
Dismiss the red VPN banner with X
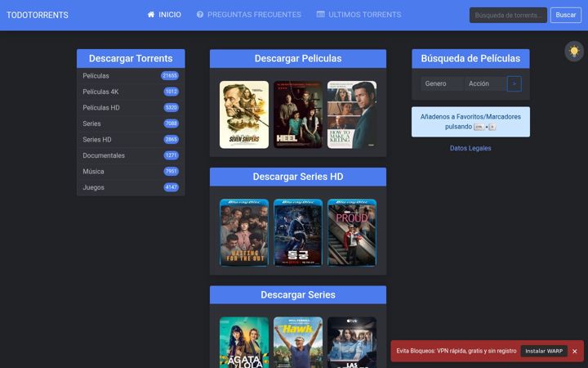point(574,351)
